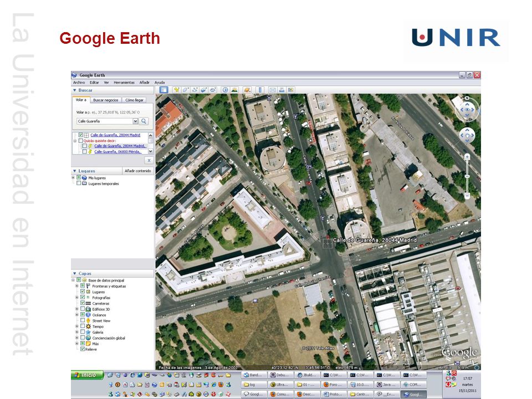Screen dimensions: 532x399
Task: Click the Galería star layer icon
Action: pyautogui.click(x=88, y=332)
